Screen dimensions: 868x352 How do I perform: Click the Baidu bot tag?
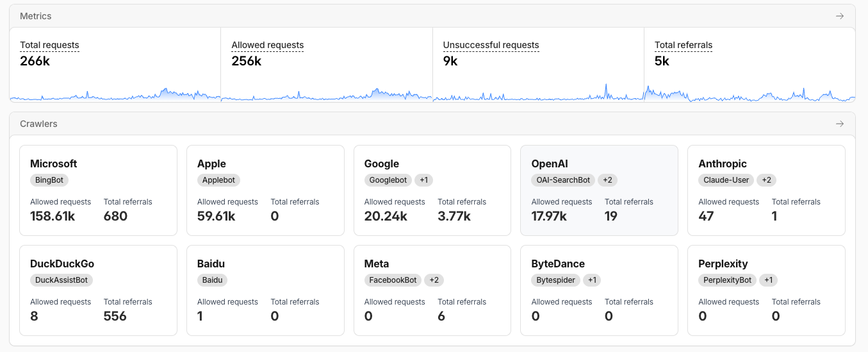212,280
